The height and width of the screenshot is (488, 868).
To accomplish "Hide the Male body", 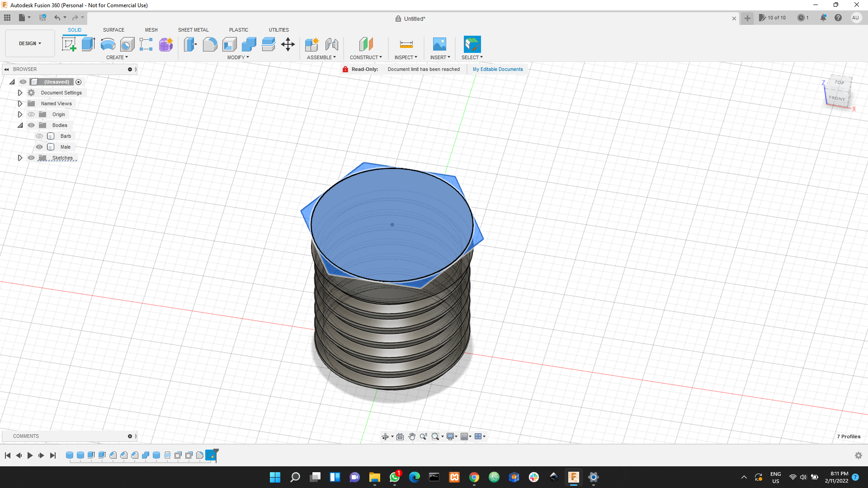I will pos(39,147).
